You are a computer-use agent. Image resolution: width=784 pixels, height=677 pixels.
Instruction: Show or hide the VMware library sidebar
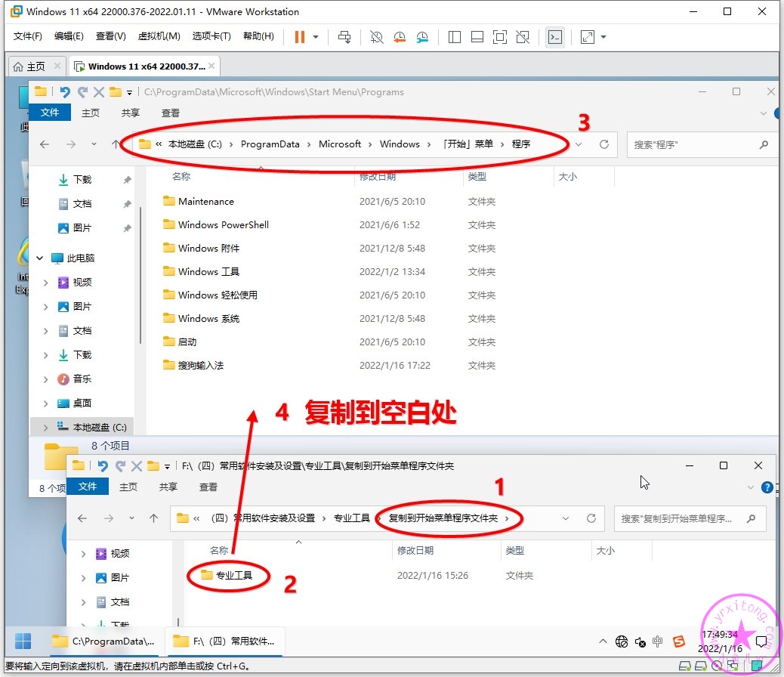[x=455, y=36]
